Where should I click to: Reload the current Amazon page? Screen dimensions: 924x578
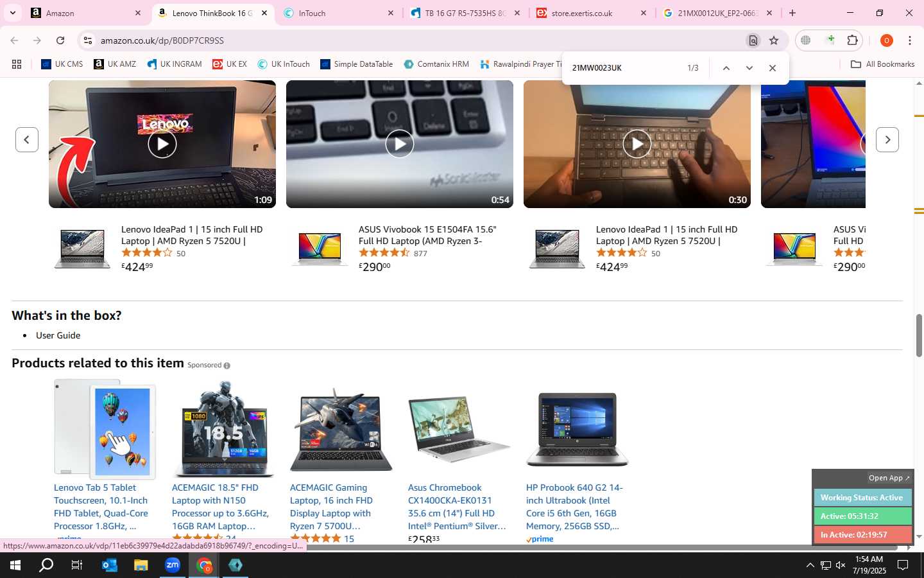[60, 40]
